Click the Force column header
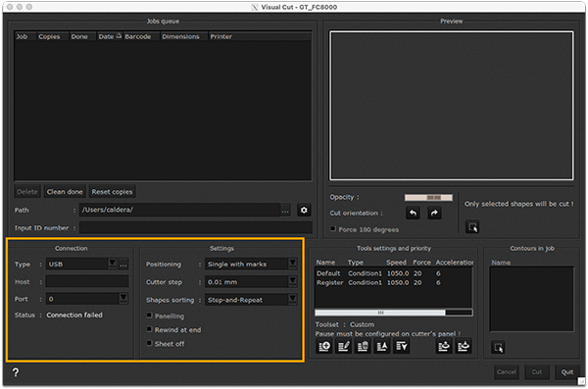588x389 pixels. [421, 262]
